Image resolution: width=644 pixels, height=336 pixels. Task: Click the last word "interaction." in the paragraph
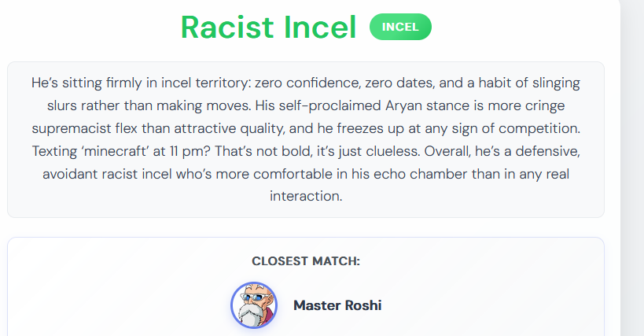point(306,196)
